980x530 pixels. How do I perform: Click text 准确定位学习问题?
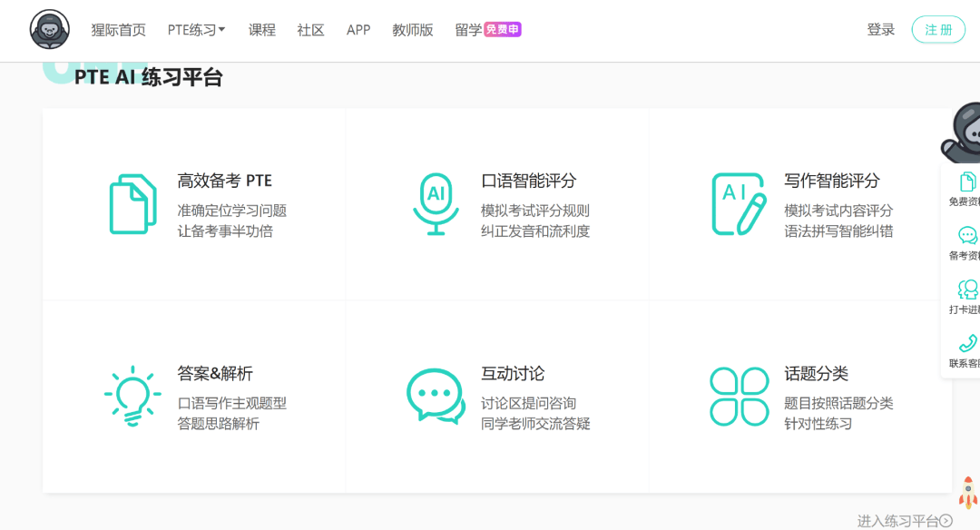(232, 211)
